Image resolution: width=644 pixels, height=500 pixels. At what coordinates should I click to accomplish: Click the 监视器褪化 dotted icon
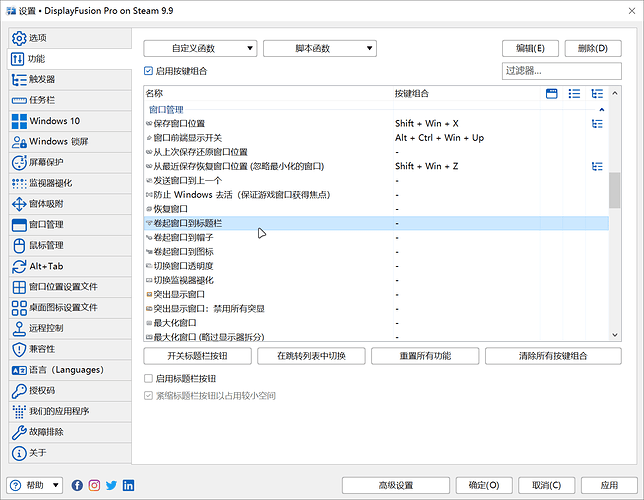(x=19, y=183)
